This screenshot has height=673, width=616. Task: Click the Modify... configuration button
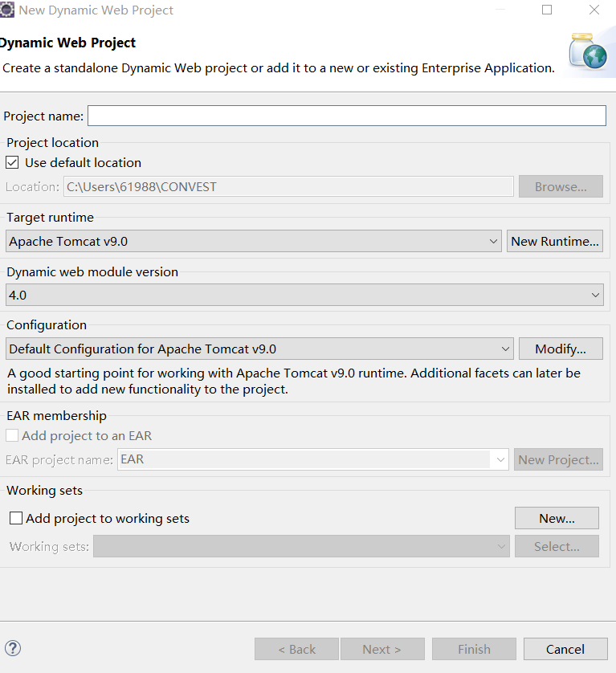pos(561,349)
